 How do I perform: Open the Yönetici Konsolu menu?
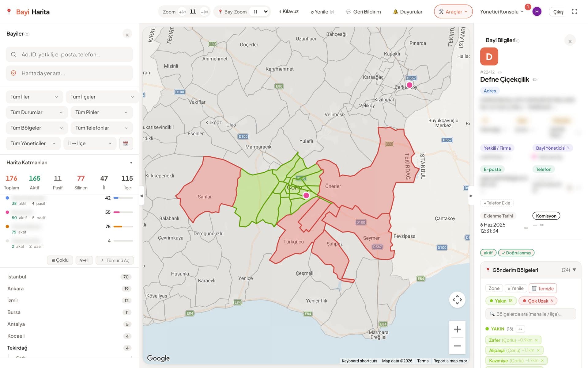[502, 12]
